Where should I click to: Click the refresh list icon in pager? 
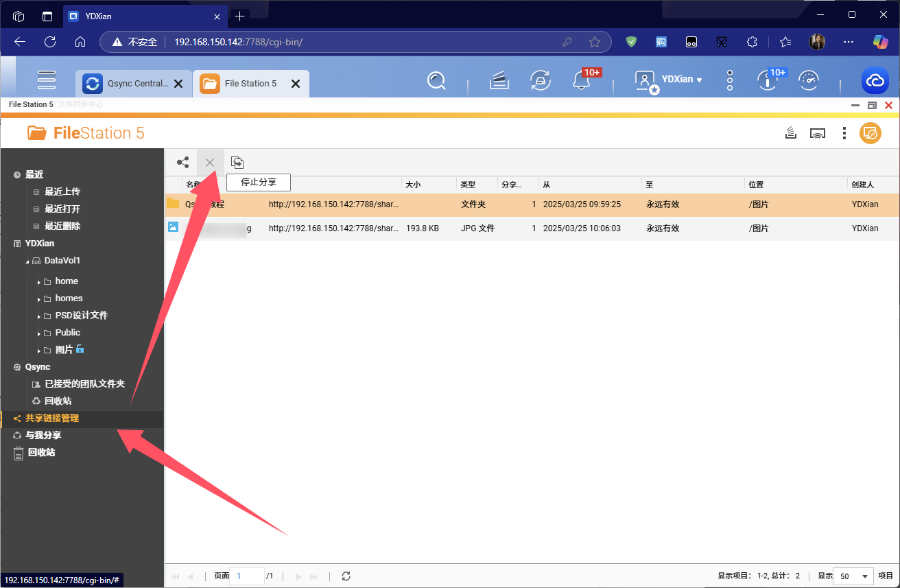pyautogui.click(x=346, y=576)
